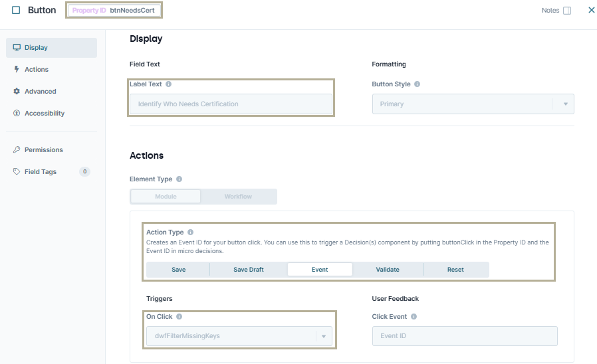Screen dimensions: 597x364
Task: Show info tooltip for Action Type
Action: pyautogui.click(x=190, y=232)
